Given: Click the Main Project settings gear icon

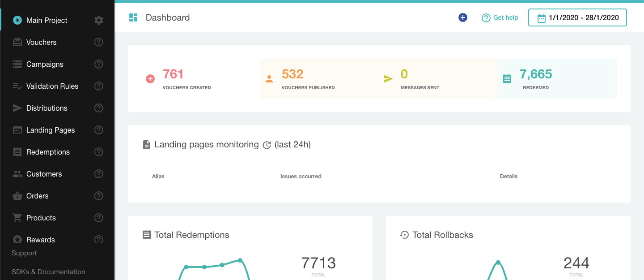Looking at the screenshot, I should coord(99,20).
